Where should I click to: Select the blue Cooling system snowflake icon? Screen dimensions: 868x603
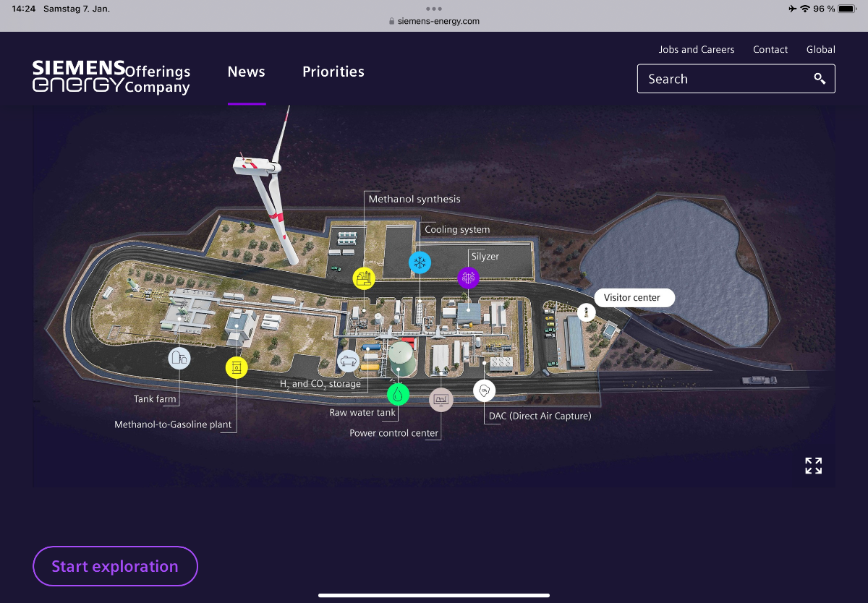[420, 262]
